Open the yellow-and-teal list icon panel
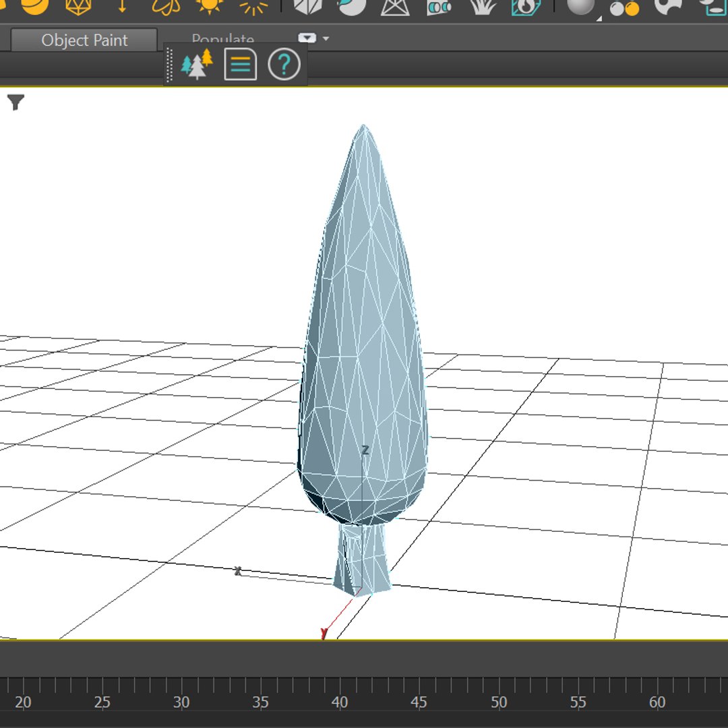This screenshot has width=728, height=728. click(x=240, y=64)
